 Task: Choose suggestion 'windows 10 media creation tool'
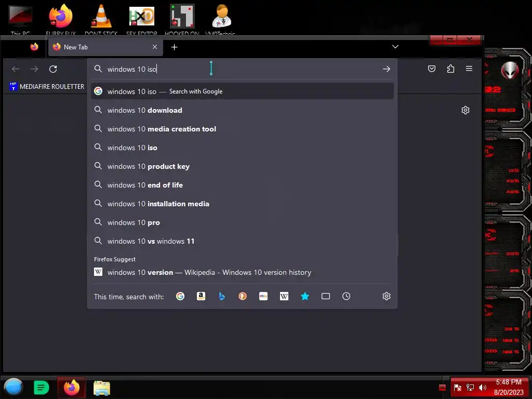click(x=242, y=129)
